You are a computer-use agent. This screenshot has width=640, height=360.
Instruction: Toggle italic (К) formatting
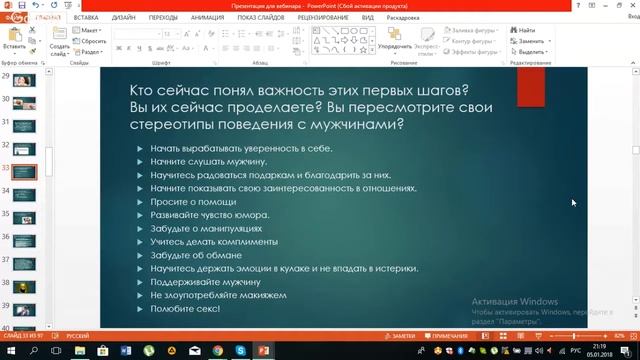(x=129, y=49)
